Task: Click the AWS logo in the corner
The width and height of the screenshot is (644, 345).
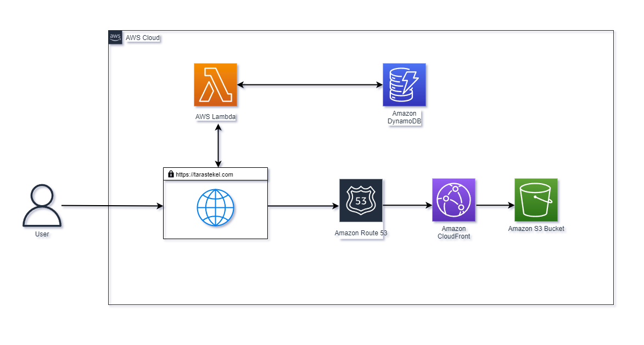Action: click(x=115, y=37)
